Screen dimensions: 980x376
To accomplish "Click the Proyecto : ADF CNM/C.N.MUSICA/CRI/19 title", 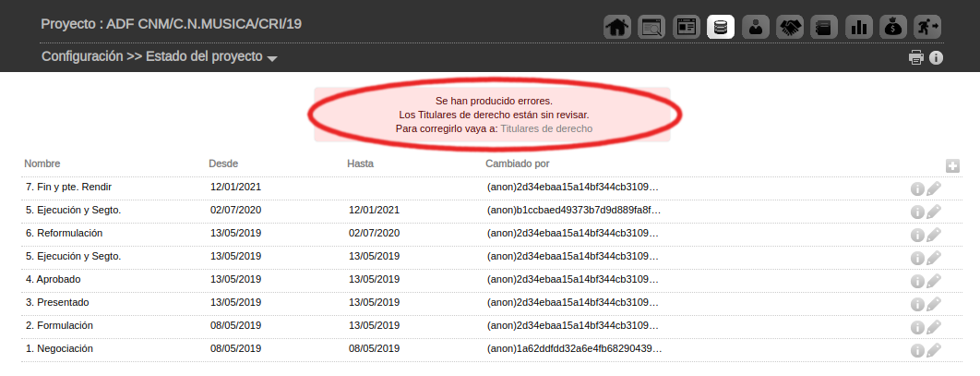I will [x=172, y=24].
